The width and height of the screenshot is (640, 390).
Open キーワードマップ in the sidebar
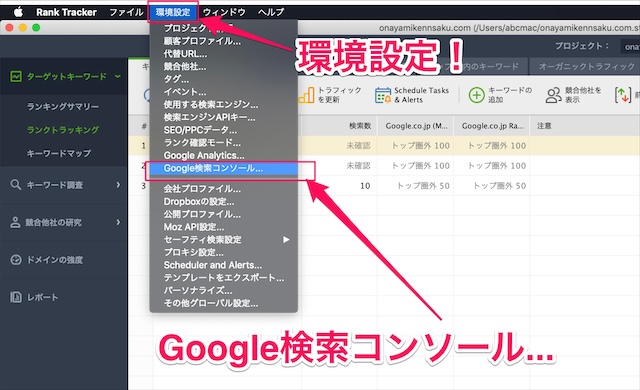[58, 153]
